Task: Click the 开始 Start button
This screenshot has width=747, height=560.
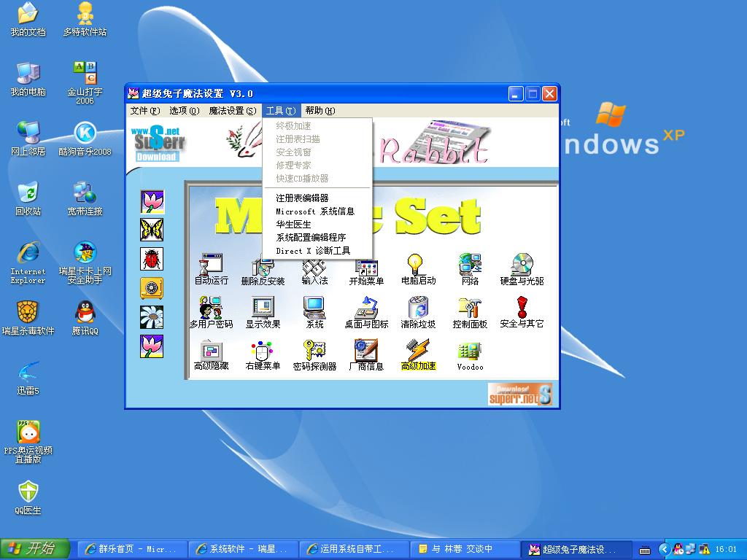Action: [35, 548]
